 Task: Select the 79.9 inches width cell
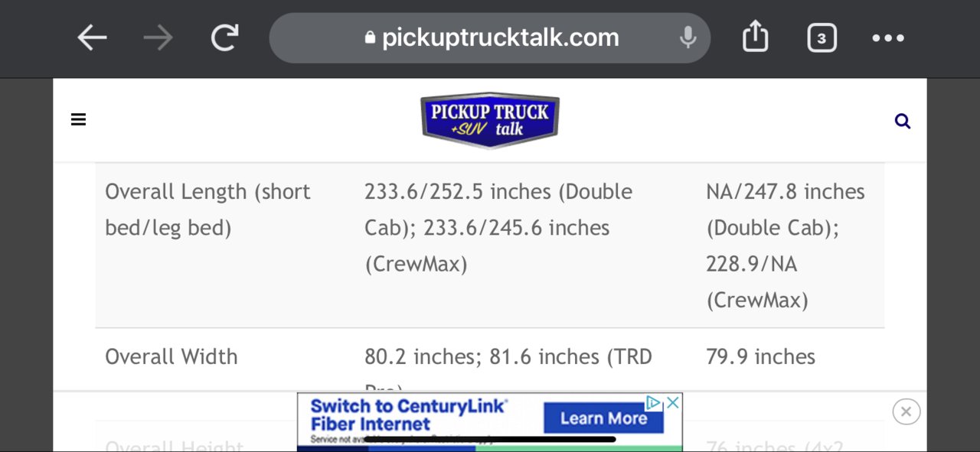pyautogui.click(x=760, y=356)
